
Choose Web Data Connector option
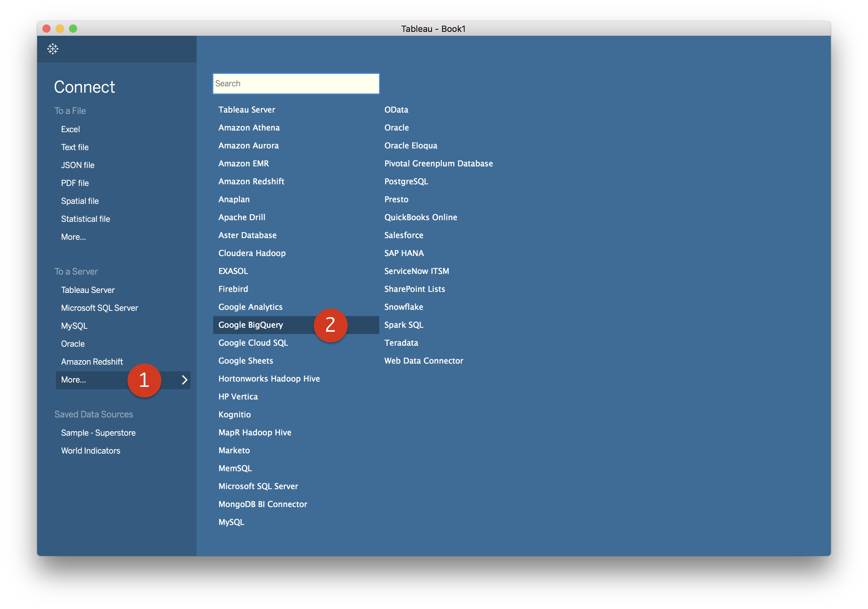point(423,361)
